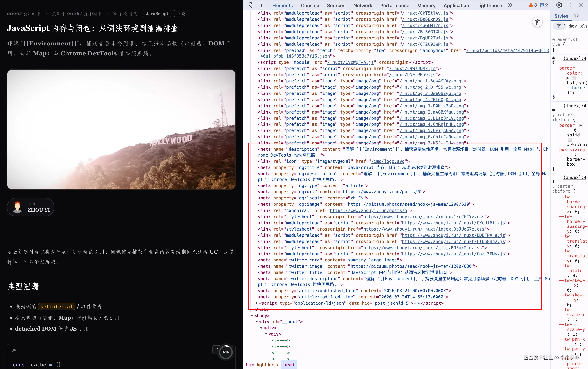Screen dimensions: 588x369
Task: Toggle the device toolbar icon
Action: 260,5
